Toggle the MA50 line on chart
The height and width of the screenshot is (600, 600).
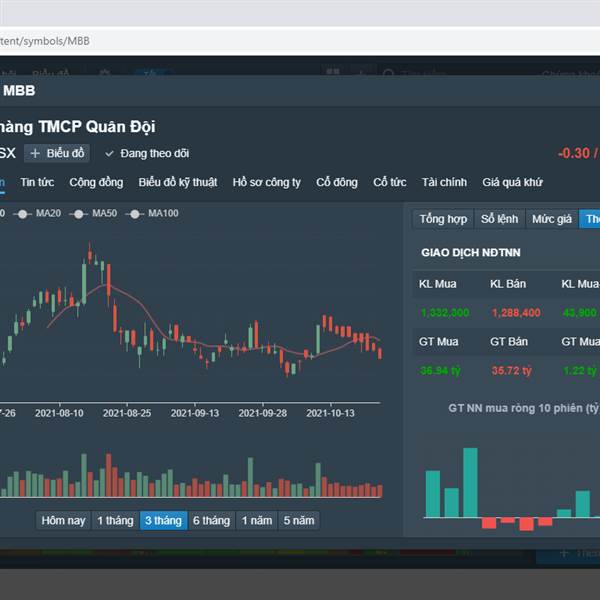(93, 214)
